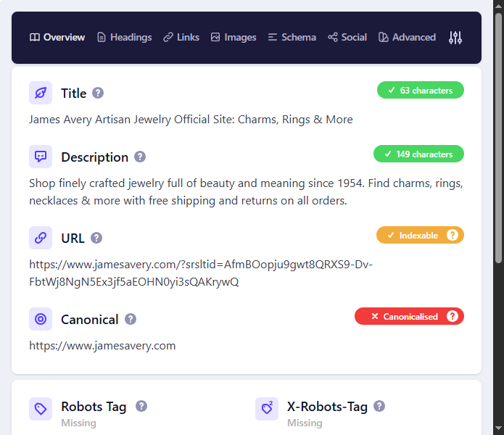This screenshot has height=435, width=504.
Task: Click the canonical URL https://www.jamesavery.com
Action: click(102, 345)
